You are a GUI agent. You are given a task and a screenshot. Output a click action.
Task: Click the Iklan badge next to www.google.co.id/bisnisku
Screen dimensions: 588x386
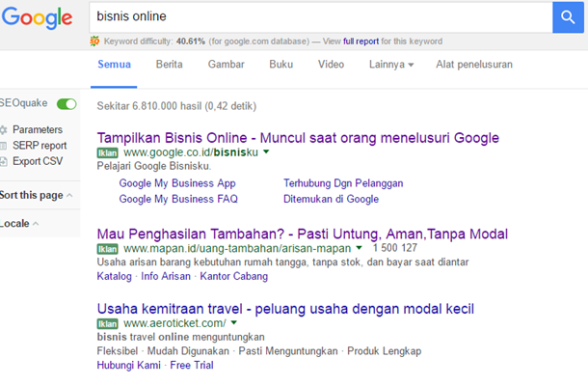pos(108,152)
